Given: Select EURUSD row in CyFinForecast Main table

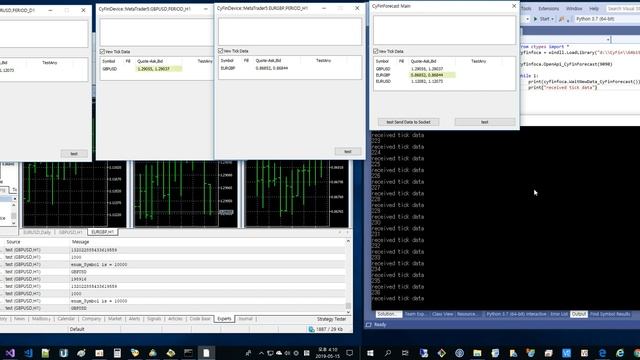Looking at the screenshot, I should [444, 81].
